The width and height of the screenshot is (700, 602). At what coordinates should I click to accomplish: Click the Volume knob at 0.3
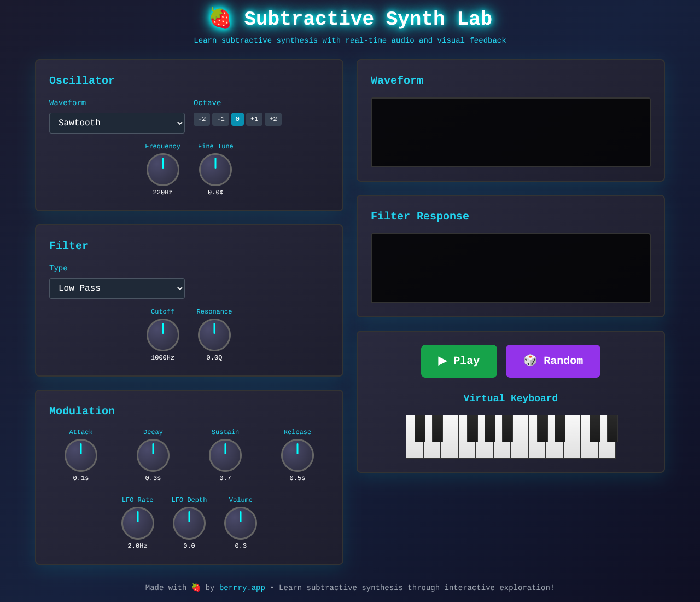241,523
